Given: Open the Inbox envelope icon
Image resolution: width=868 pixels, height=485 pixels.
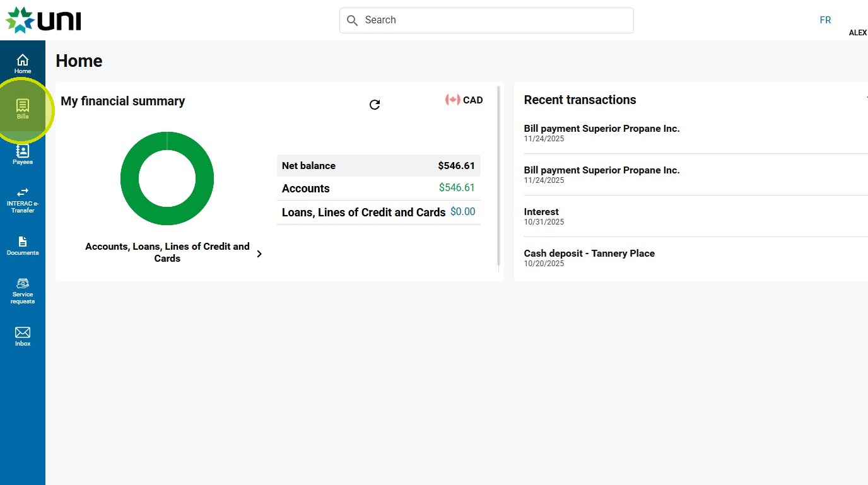Looking at the screenshot, I should 23,336.
